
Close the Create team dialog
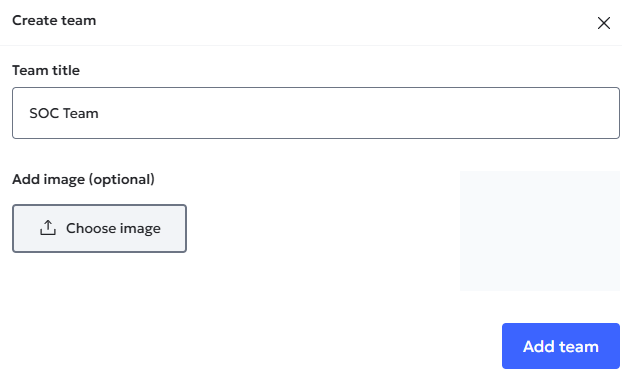pos(603,23)
